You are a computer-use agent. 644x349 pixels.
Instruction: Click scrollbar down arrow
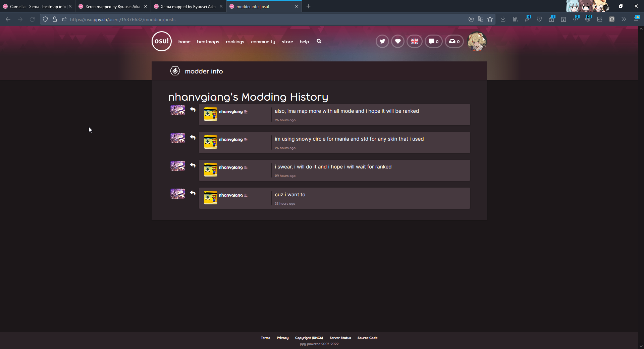click(641, 346)
